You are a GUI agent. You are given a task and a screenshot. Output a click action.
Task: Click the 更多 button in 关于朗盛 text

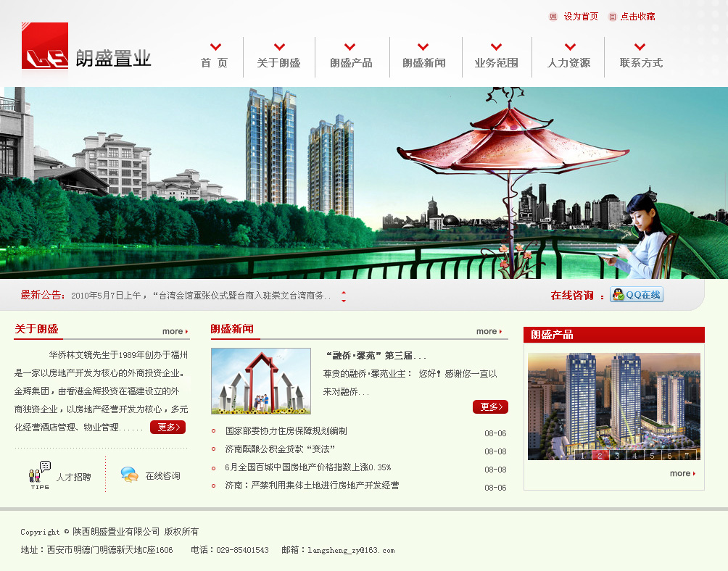167,428
